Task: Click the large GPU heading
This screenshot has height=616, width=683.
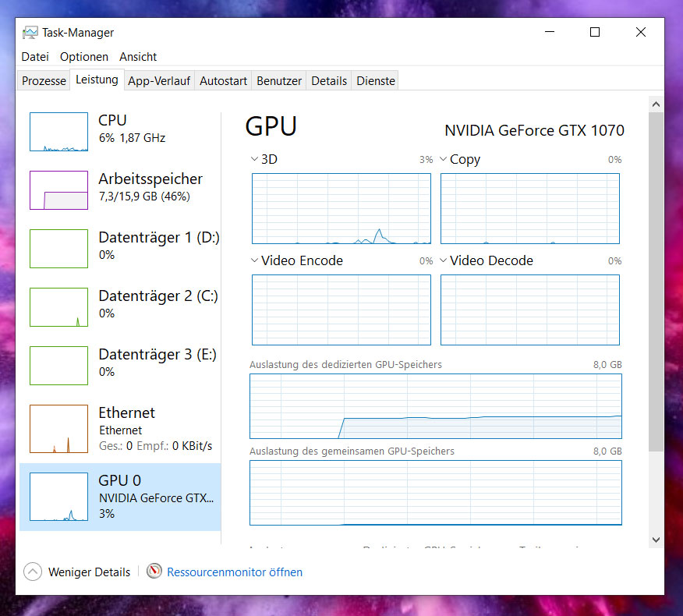Action: [x=271, y=126]
